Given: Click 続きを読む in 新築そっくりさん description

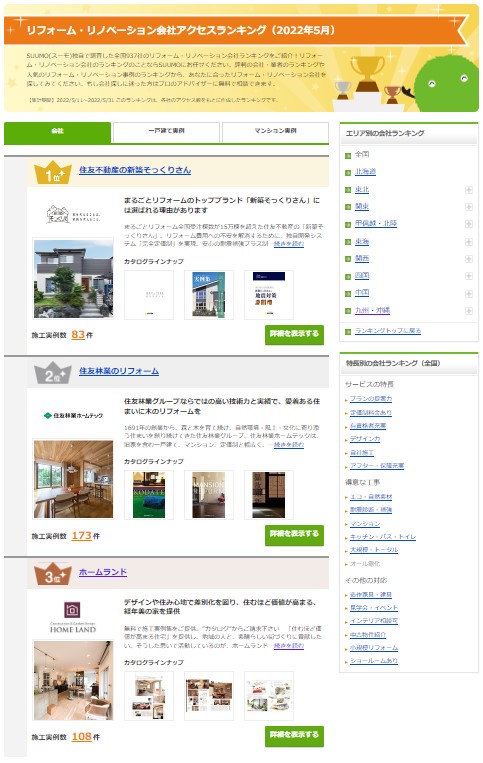Looking at the screenshot, I should pos(289,243).
